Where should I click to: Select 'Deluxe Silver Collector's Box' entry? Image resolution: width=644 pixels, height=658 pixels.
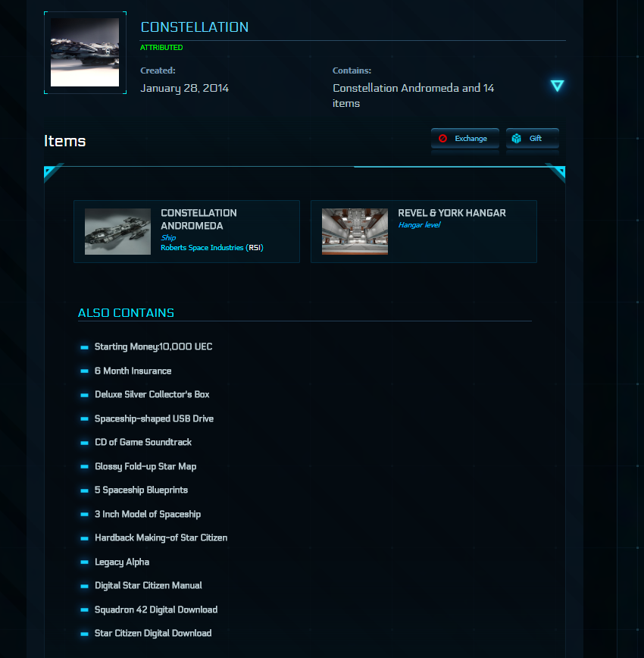152,394
